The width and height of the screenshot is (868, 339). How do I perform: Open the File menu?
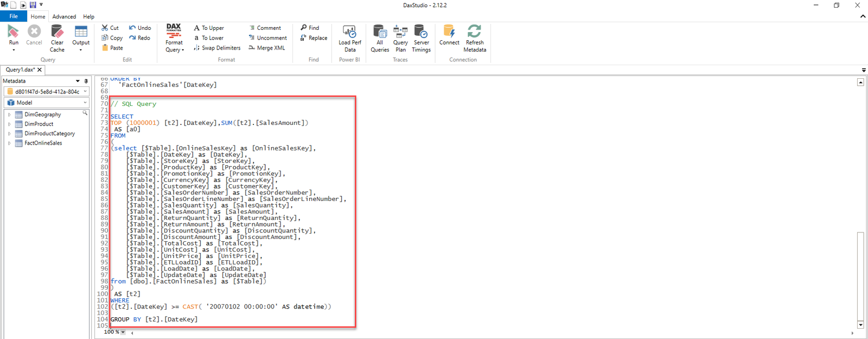(14, 16)
